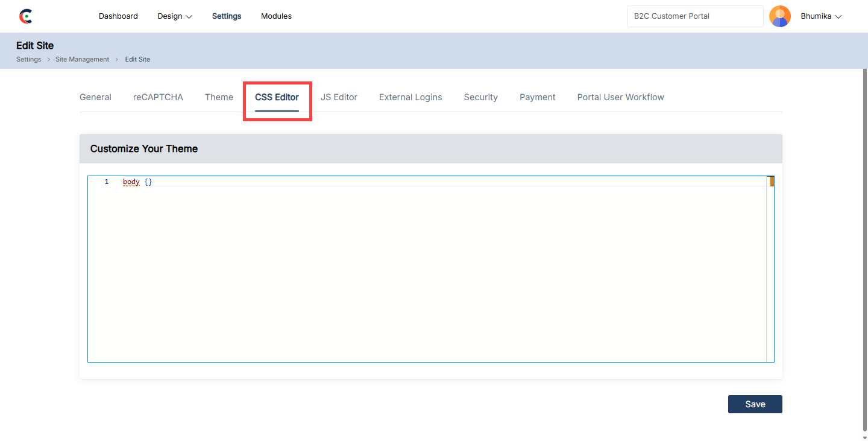The image size is (868, 441).
Task: Go to the Settings menu item
Action: 227,16
